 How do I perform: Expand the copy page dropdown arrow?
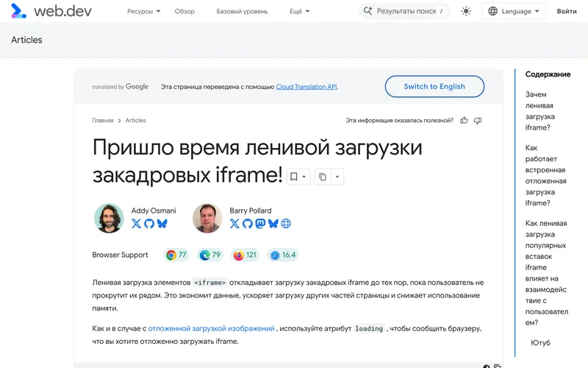[x=337, y=177]
